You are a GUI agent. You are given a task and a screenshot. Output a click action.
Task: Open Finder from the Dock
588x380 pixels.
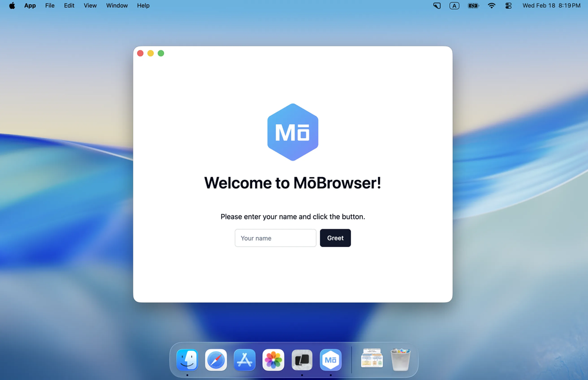click(187, 359)
